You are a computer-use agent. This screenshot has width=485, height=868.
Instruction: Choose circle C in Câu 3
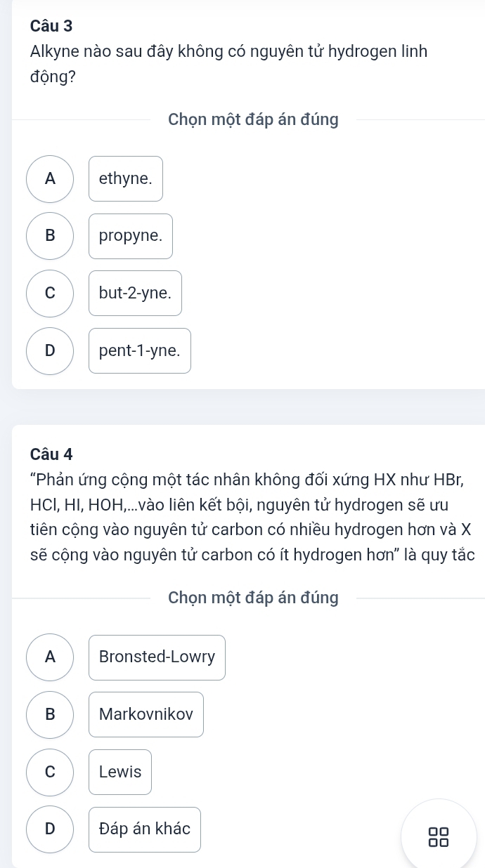(x=50, y=294)
